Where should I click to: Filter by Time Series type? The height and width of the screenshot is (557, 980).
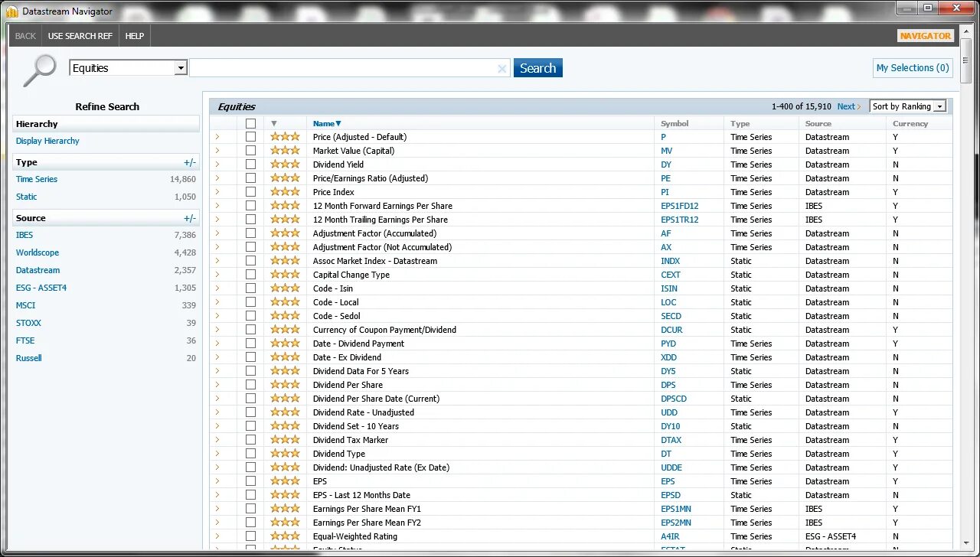37,179
